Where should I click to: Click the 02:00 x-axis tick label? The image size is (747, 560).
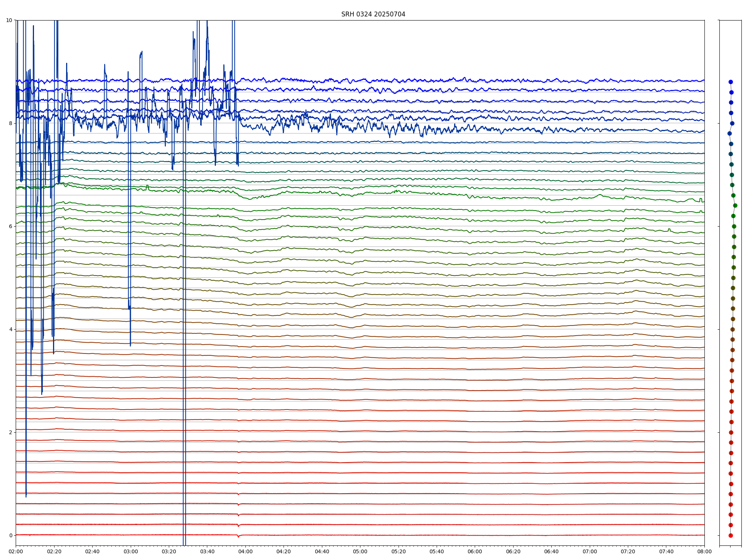point(16,551)
